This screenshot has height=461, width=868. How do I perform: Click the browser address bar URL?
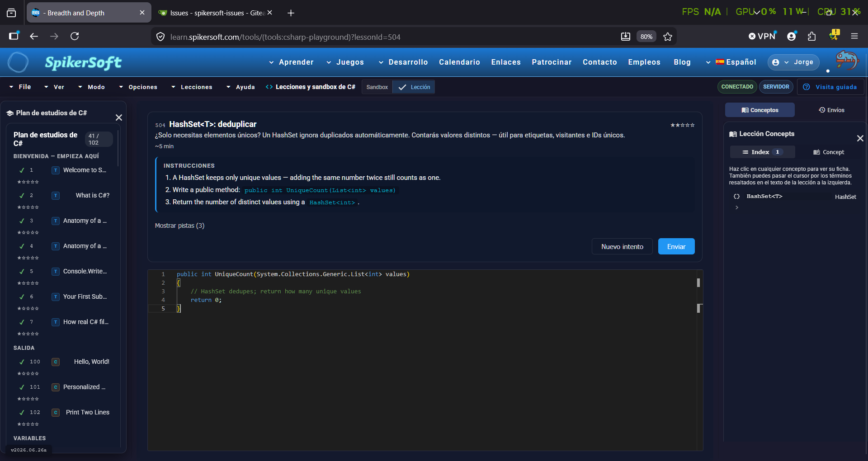(285, 37)
